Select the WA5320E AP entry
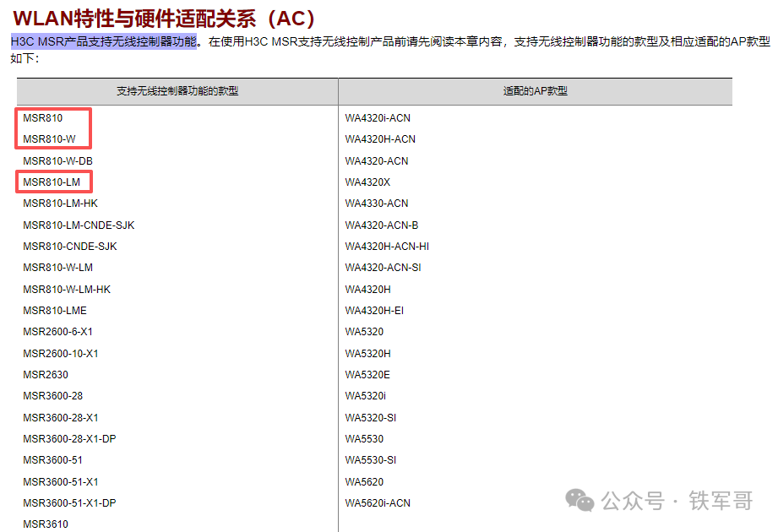The image size is (778, 532). click(367, 375)
